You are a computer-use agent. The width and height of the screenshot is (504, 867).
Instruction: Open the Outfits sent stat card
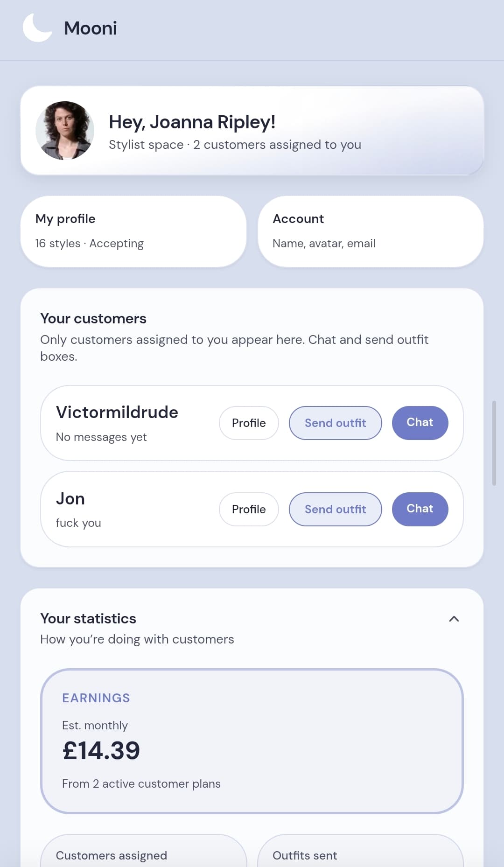pyautogui.click(x=360, y=854)
